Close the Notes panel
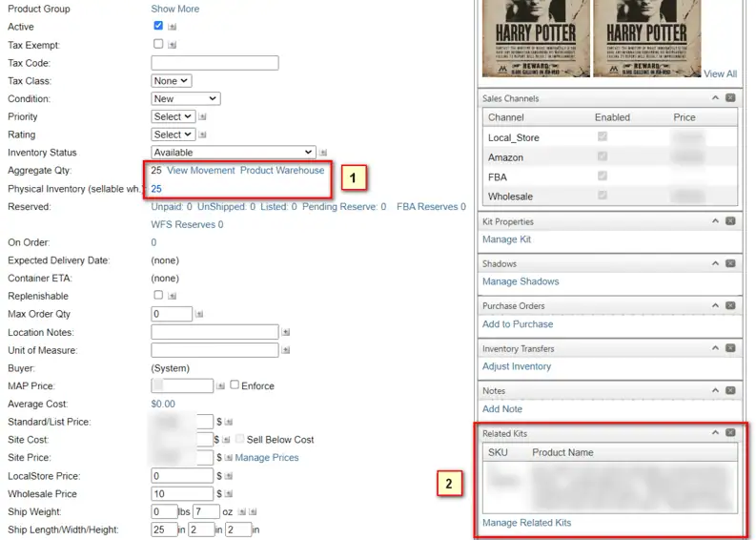This screenshot has height=540, width=756. click(730, 390)
